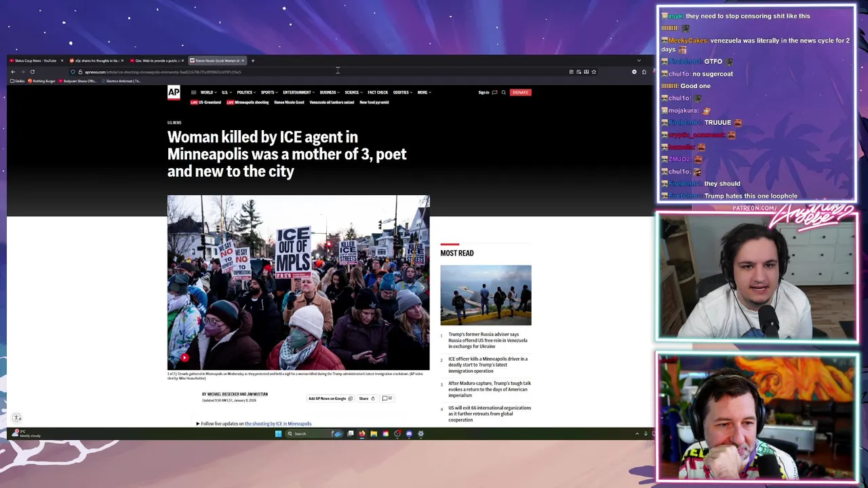Open Task View icon on the taskbar

tap(351, 433)
